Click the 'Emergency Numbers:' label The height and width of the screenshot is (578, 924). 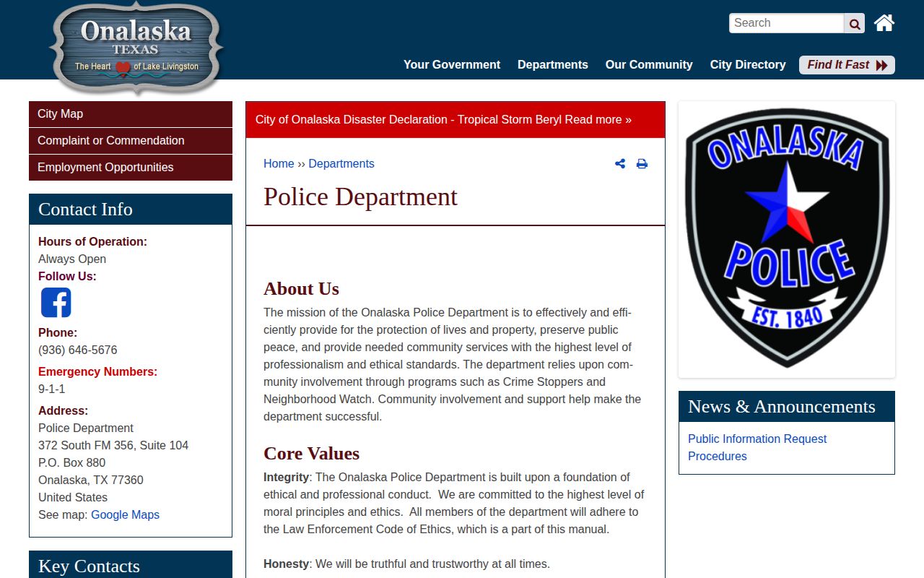97,372
